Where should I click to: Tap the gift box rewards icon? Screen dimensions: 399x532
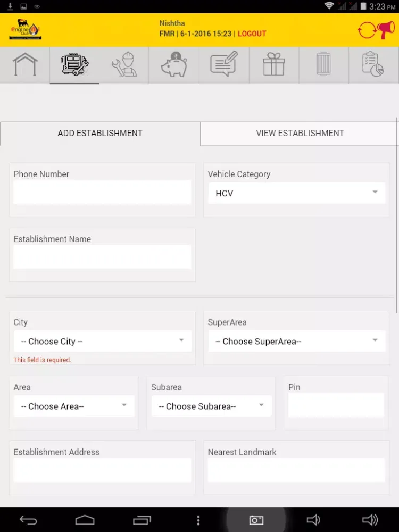pos(273,65)
